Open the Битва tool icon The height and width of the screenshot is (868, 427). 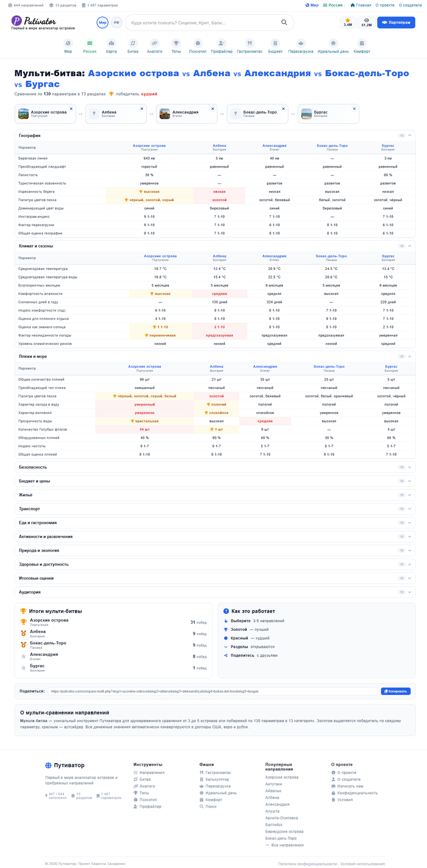coord(132,43)
